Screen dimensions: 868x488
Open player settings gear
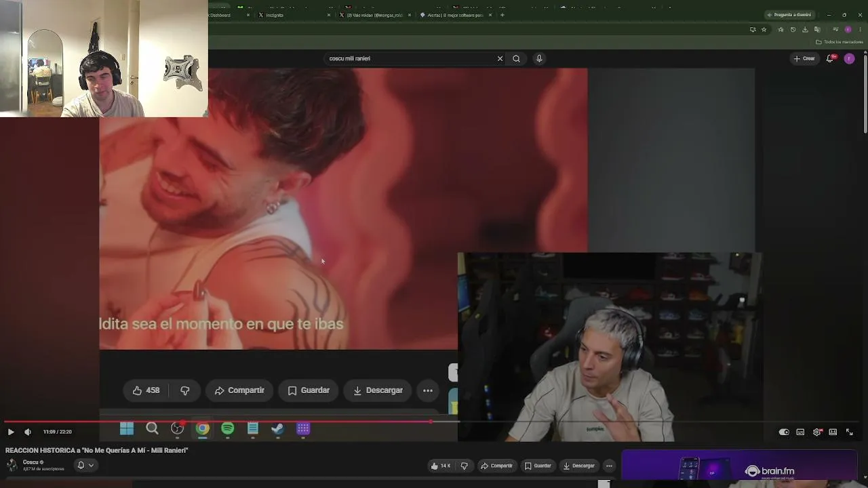817,432
